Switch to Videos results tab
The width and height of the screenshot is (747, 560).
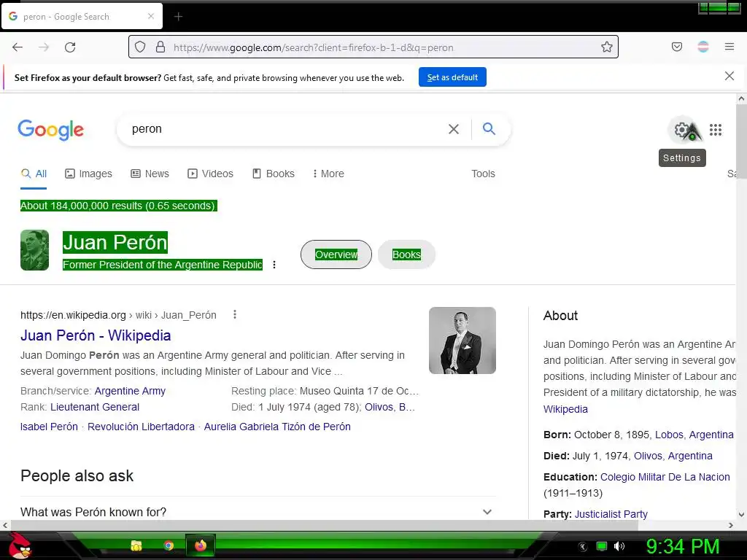pyautogui.click(x=210, y=174)
